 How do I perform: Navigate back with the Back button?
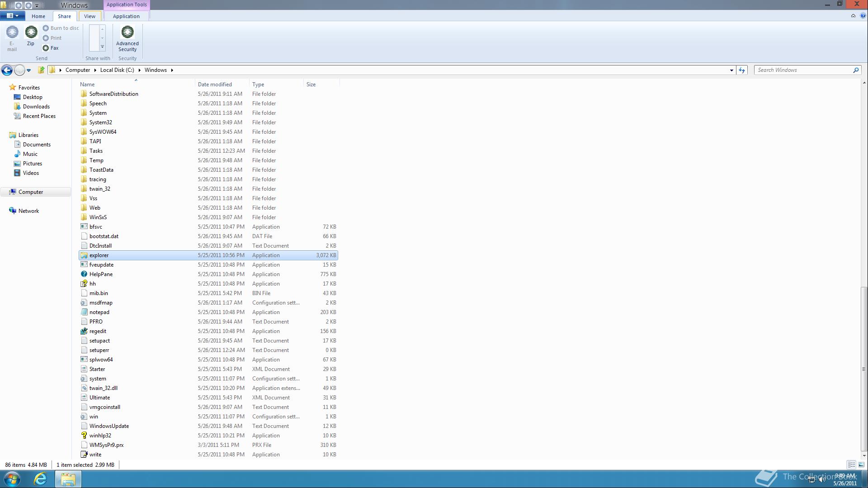pos(7,70)
